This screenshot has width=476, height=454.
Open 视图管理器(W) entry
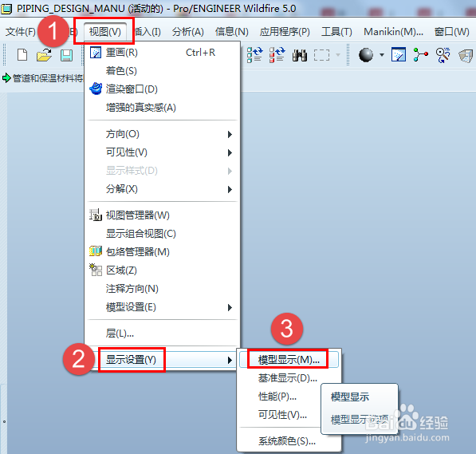(162, 215)
